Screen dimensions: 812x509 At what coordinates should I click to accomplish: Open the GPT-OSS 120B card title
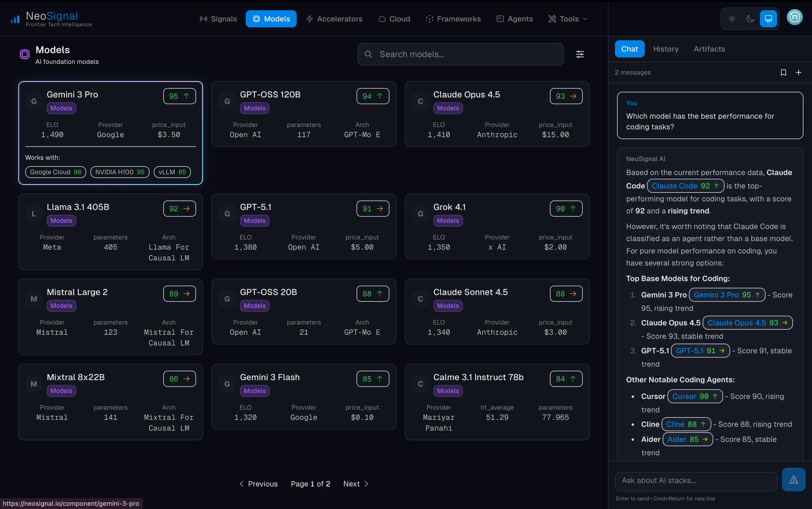point(270,94)
